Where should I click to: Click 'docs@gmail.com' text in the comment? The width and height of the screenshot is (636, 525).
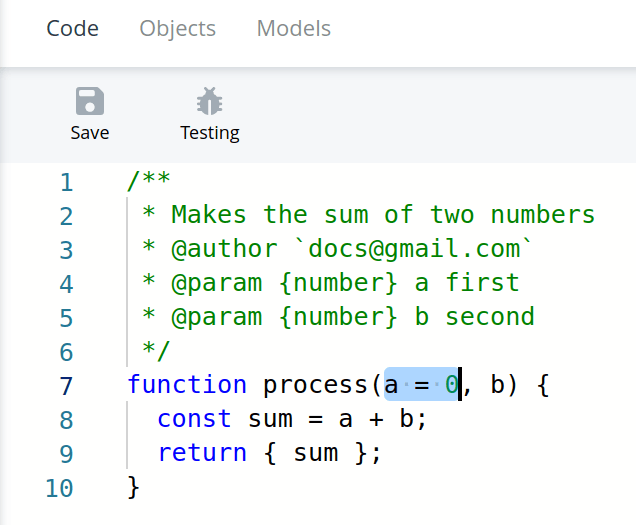tap(414, 249)
